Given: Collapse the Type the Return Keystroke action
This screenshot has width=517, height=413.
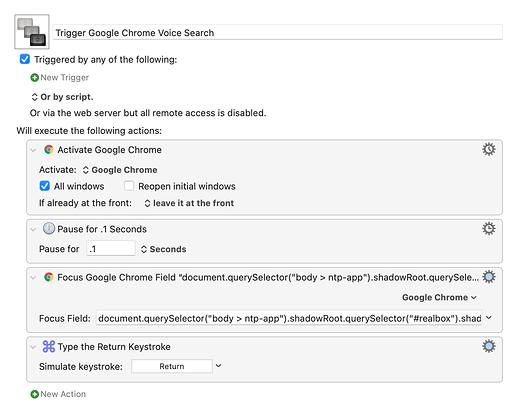Looking at the screenshot, I should click(33, 347).
